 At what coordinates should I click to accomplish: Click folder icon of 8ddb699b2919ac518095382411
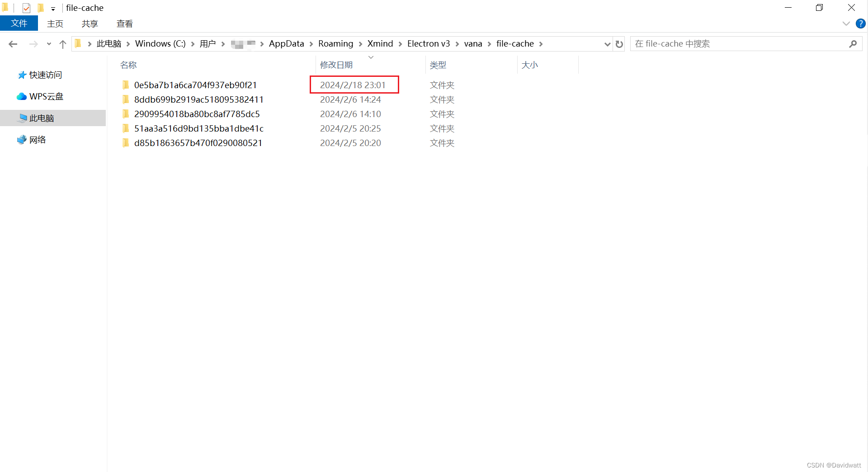point(126,99)
